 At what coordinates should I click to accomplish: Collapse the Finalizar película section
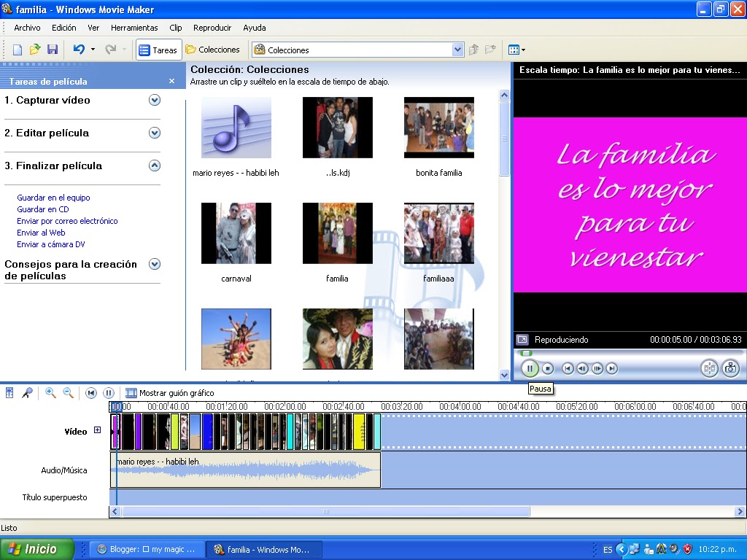pyautogui.click(x=155, y=166)
